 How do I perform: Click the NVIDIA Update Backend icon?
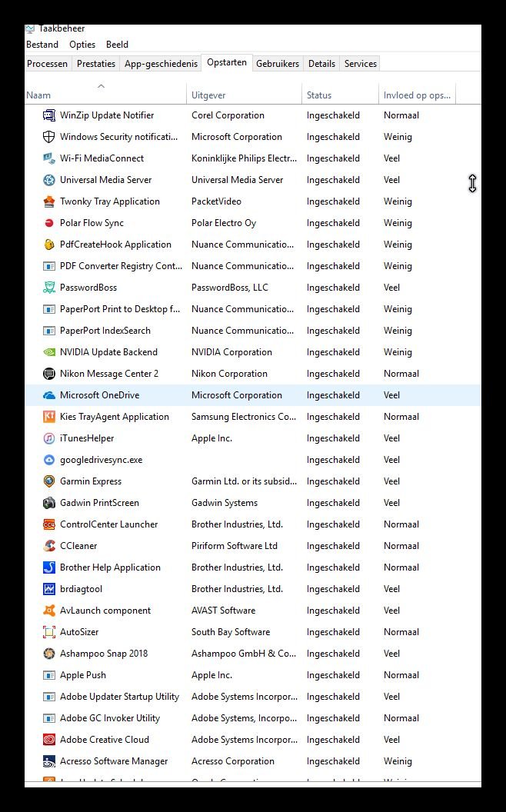(x=48, y=352)
